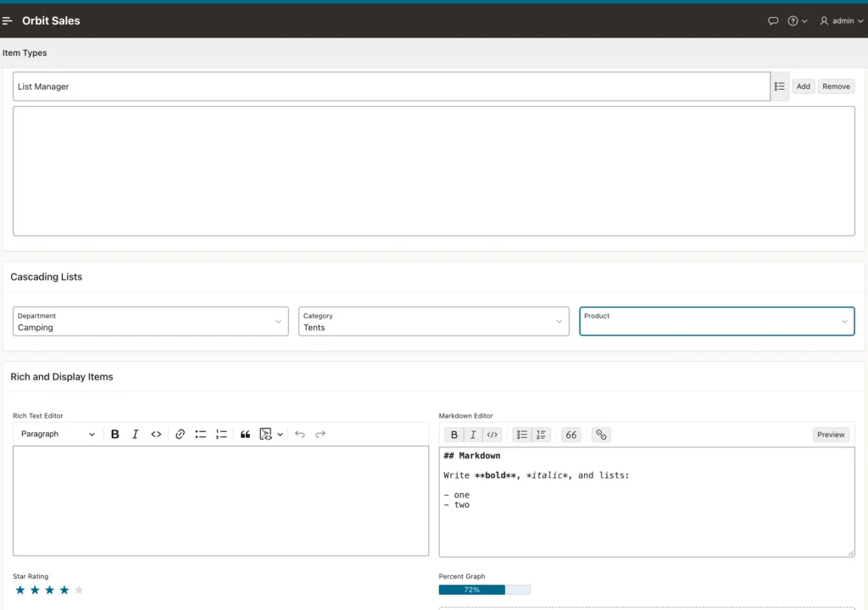Open the Product select list
The height and width of the screenshot is (610, 868).
(717, 322)
